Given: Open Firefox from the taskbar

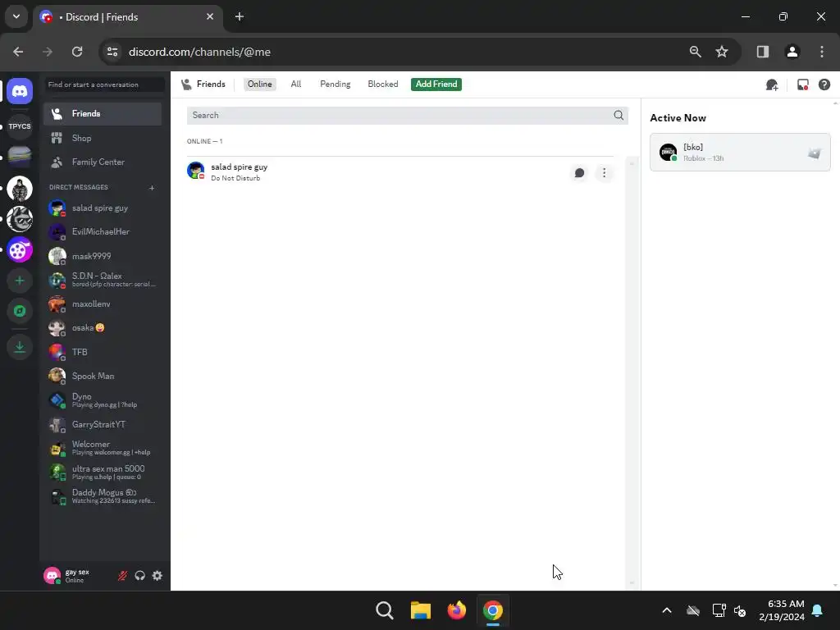Looking at the screenshot, I should point(456,610).
